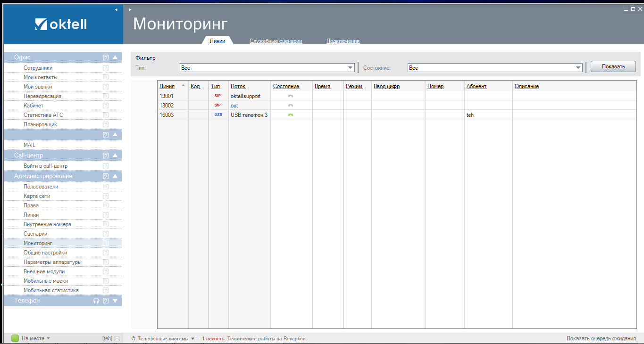644x344 pixels.
Task: Click the Oktell logo
Action: [61, 24]
